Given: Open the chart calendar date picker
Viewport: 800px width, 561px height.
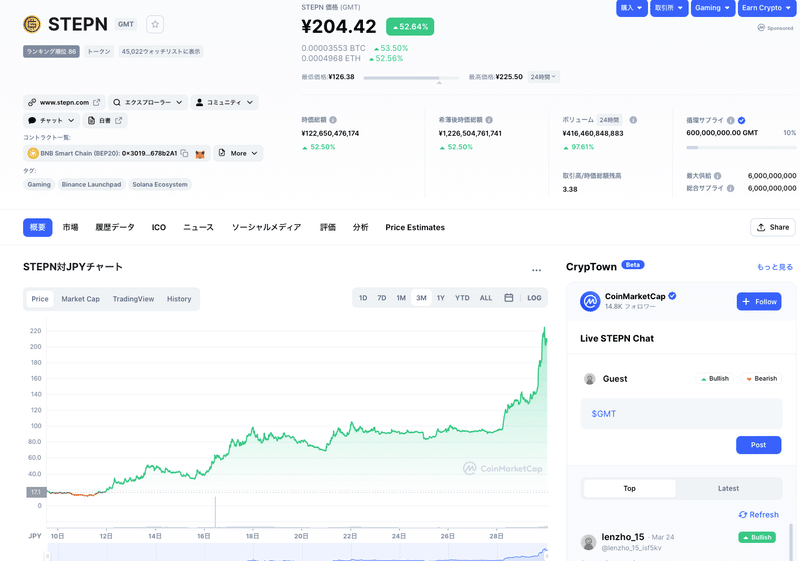Looking at the screenshot, I should coord(509,298).
